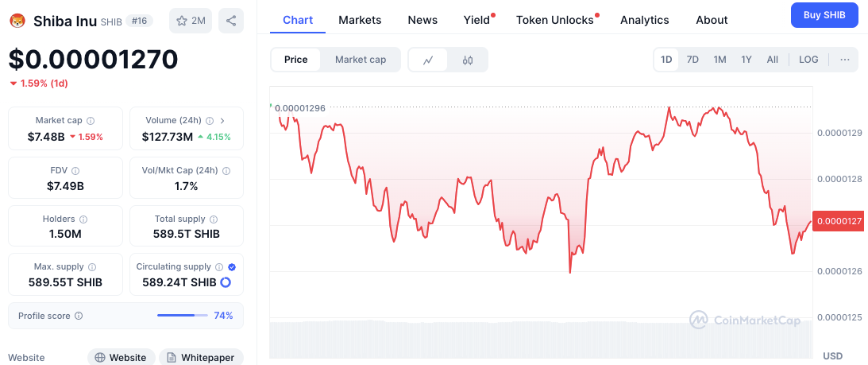Toggle LOG scale on chart
The image size is (868, 365).
[808, 60]
